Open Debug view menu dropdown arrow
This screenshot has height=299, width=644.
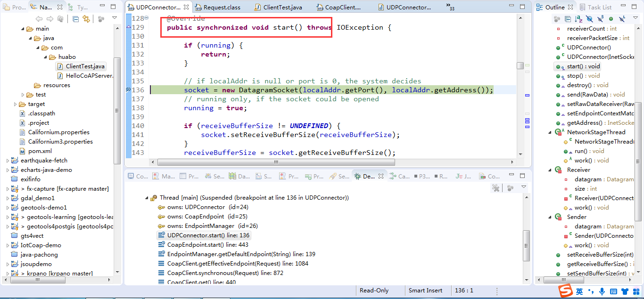(523, 187)
